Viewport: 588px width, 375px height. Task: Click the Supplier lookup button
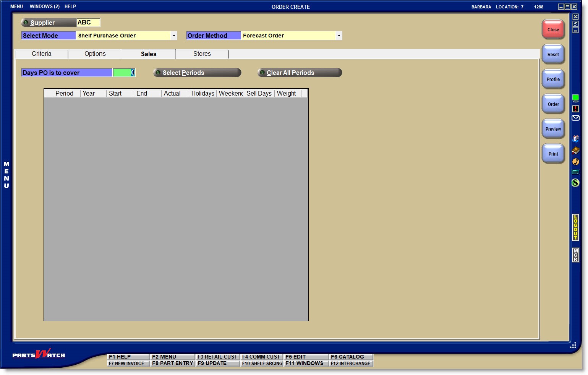pos(49,23)
